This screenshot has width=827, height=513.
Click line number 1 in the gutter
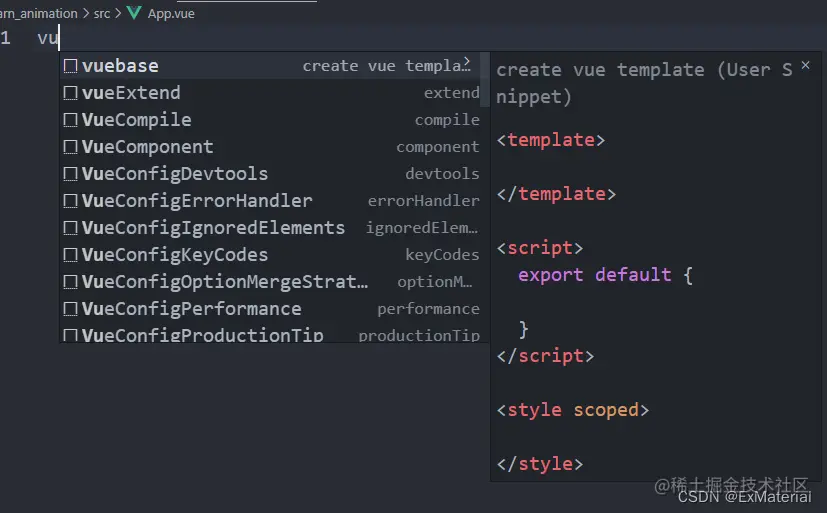tap(5, 38)
